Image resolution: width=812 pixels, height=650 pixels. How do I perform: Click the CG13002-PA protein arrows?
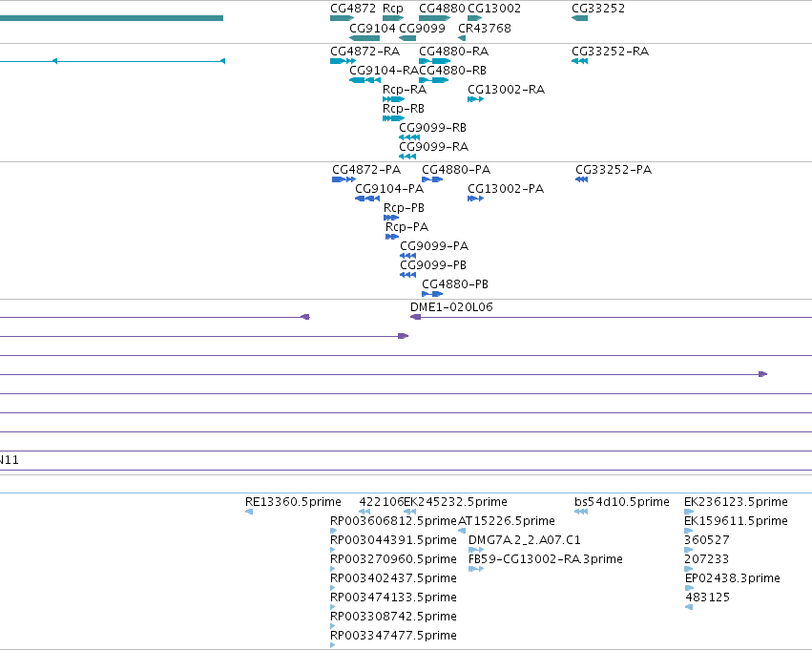(475, 199)
